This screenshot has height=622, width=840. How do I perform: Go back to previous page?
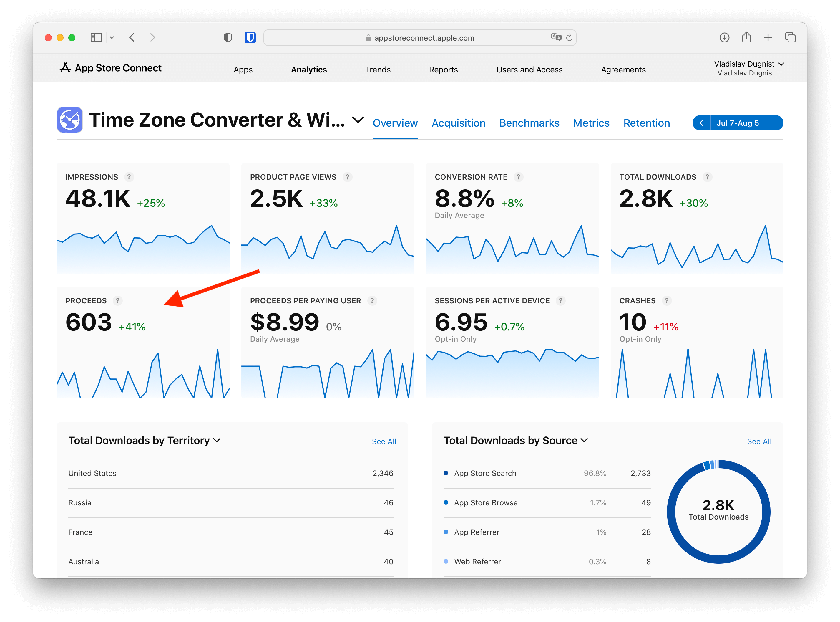132,38
